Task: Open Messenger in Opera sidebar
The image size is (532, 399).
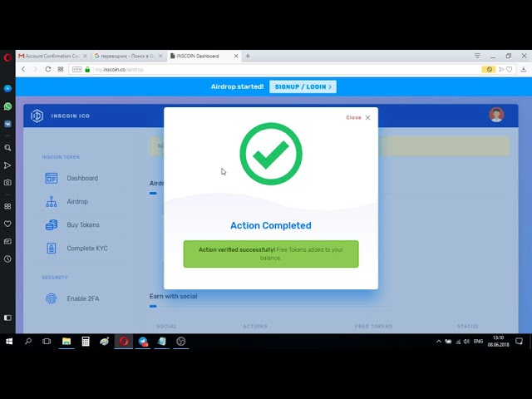Action: pyautogui.click(x=7, y=89)
